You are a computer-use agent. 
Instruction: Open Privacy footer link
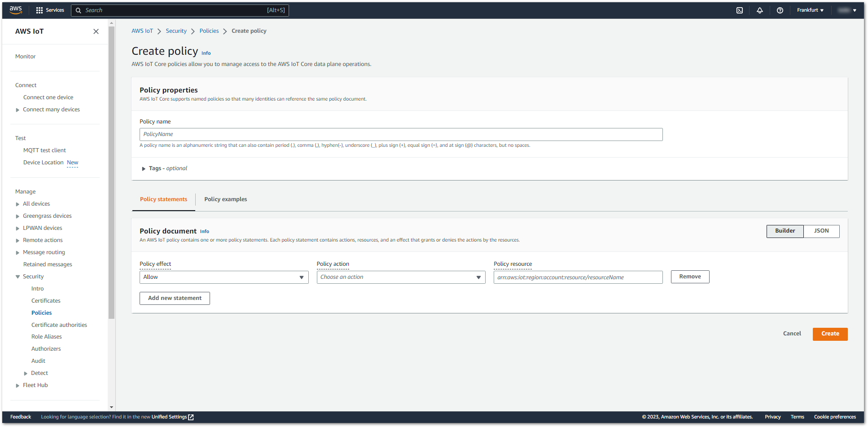pyautogui.click(x=772, y=417)
